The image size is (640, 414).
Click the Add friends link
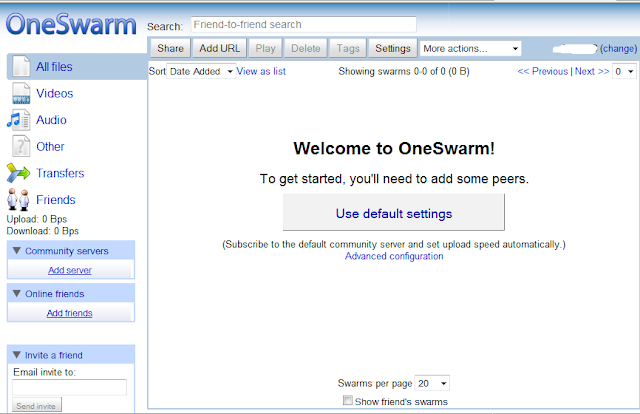(x=69, y=313)
